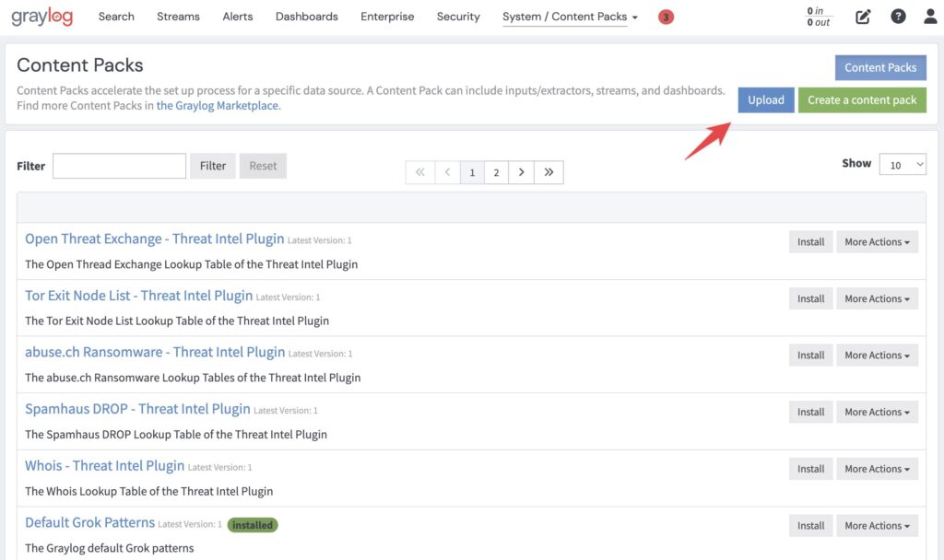Click the blue Content Packs button
This screenshot has width=944, height=560.
tap(880, 67)
